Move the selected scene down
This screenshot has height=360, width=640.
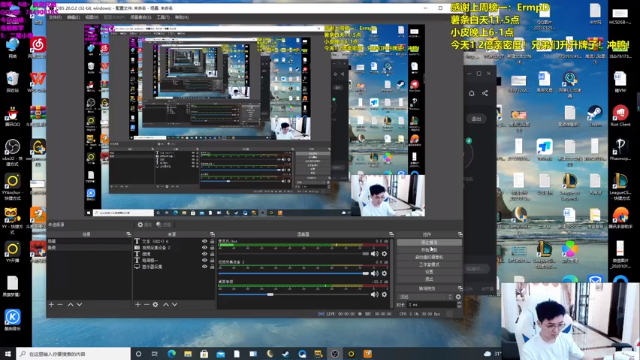coord(79,304)
